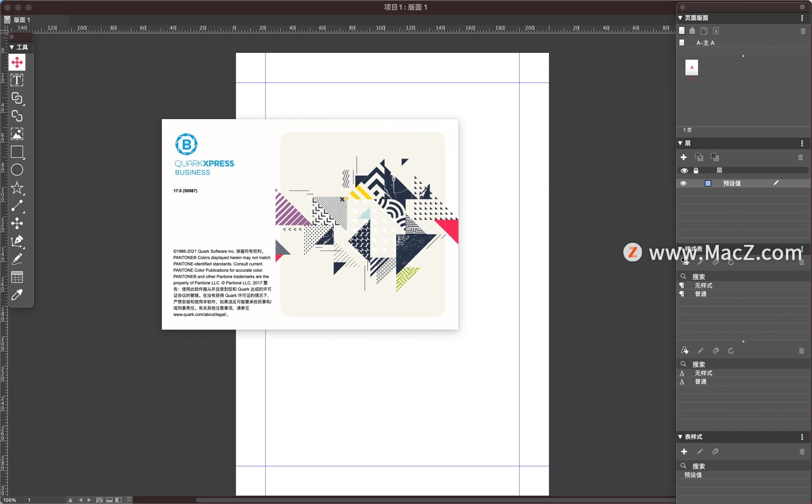Toggle the eye column header in layers panel
The height and width of the screenshot is (504, 812).
coord(684,171)
